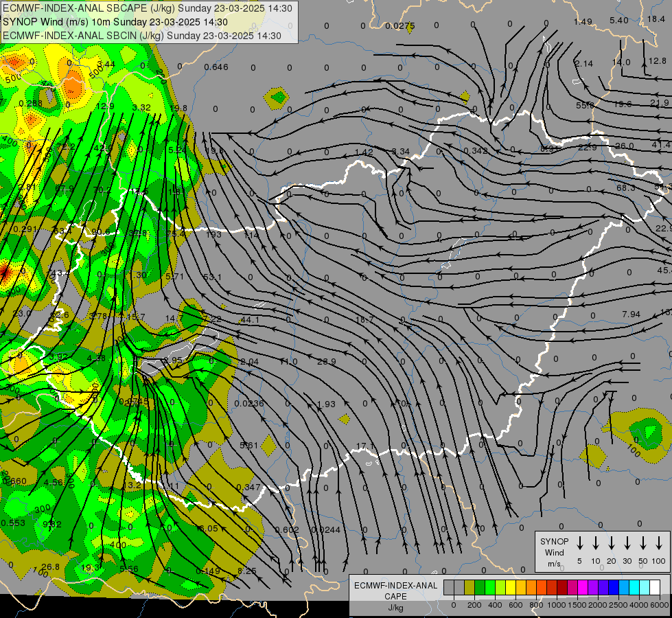Click the map value '0.288'
672x618 pixels.
coord(31,104)
